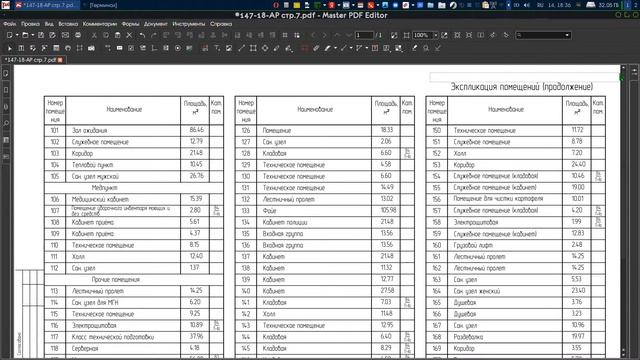The height and width of the screenshot is (360, 640).
Task: Select the Highlight marker tool
Action: (x=327, y=48)
